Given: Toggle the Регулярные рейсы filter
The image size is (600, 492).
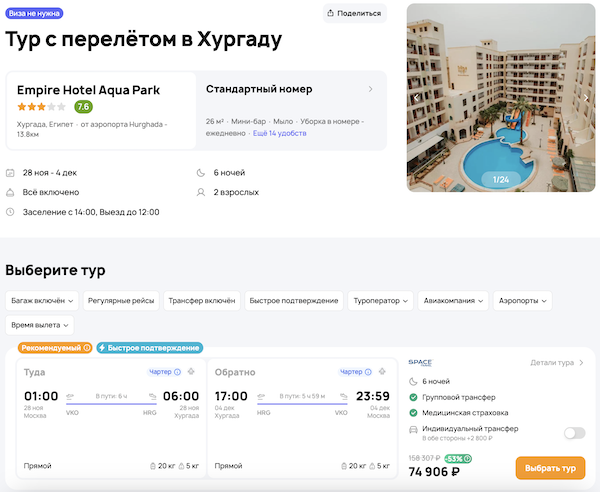Looking at the screenshot, I should [x=119, y=300].
